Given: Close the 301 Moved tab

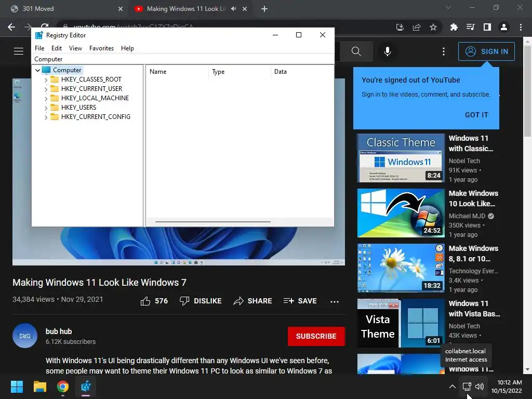Looking at the screenshot, I should tap(121, 9).
